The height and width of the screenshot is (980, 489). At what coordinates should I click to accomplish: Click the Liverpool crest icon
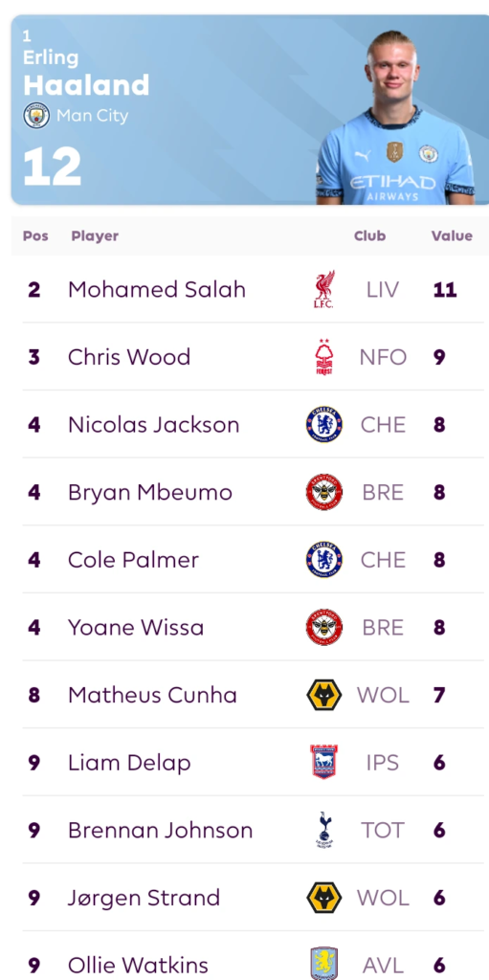coord(323,289)
